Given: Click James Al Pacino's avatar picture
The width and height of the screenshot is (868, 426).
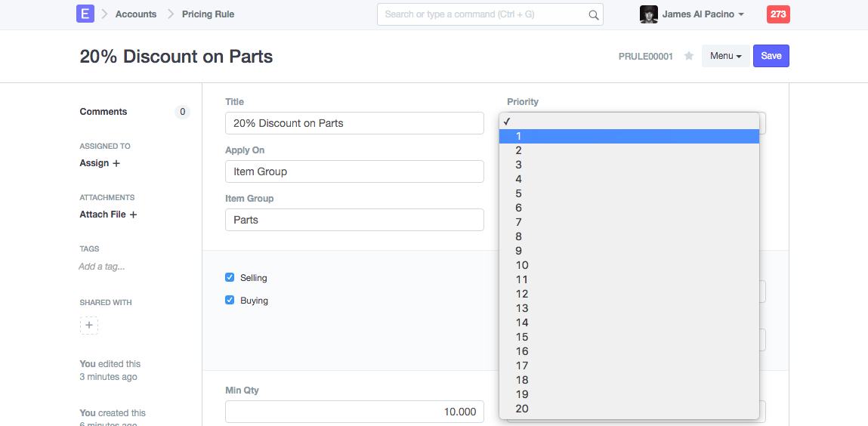Looking at the screenshot, I should (648, 14).
